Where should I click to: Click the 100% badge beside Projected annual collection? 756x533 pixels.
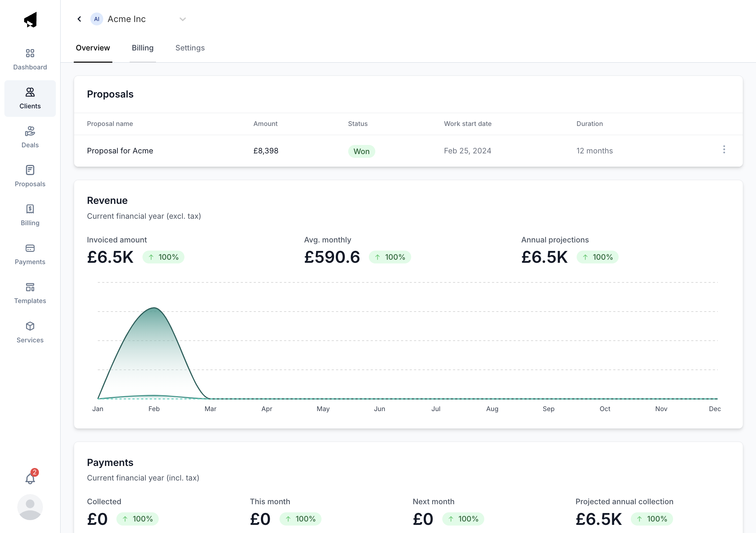pos(652,519)
